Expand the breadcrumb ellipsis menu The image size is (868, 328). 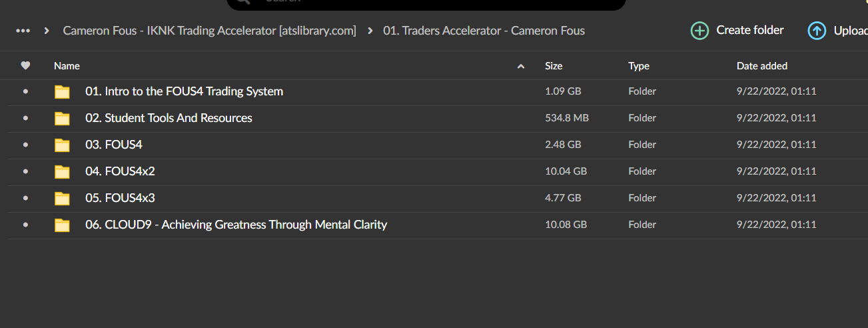pos(23,31)
